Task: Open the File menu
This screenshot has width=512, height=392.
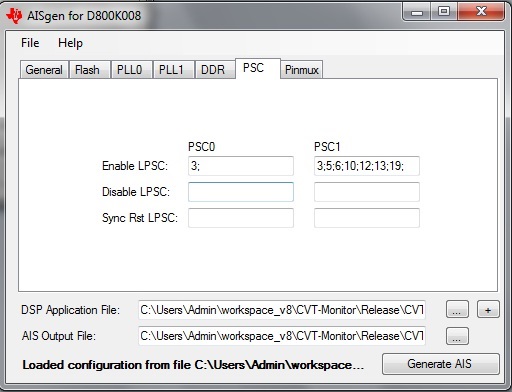Action: 30,43
